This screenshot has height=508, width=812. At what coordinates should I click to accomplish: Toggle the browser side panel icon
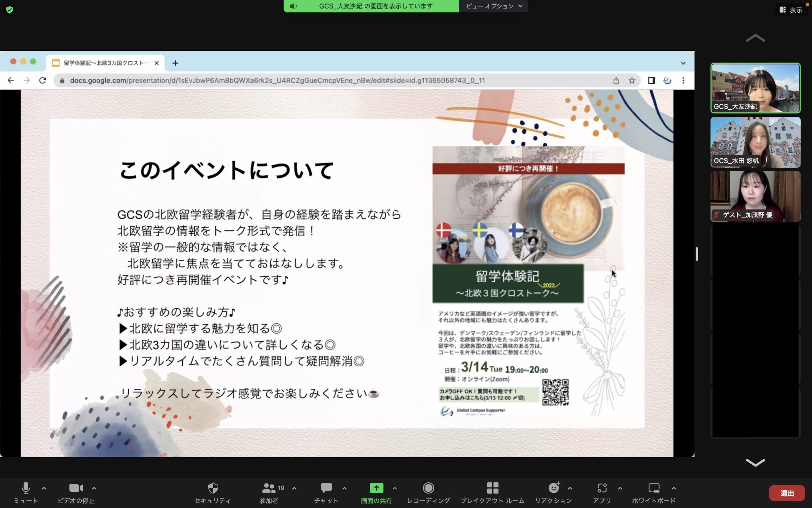pyautogui.click(x=652, y=80)
